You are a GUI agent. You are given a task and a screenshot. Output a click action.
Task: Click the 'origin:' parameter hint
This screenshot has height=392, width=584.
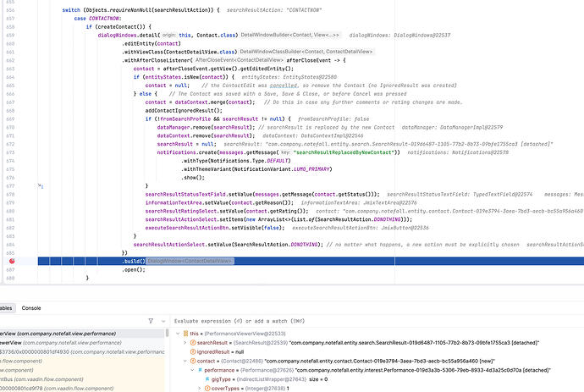click(169, 35)
